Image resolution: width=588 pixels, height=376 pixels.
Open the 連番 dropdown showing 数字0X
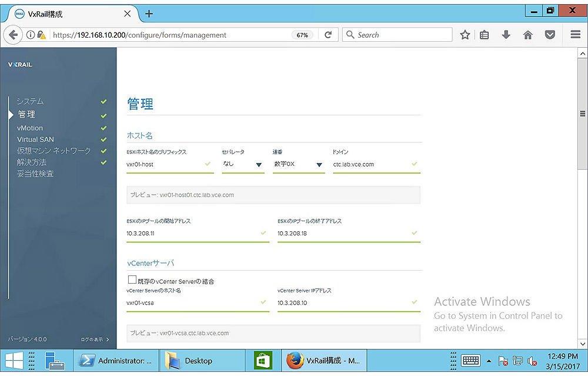point(299,164)
